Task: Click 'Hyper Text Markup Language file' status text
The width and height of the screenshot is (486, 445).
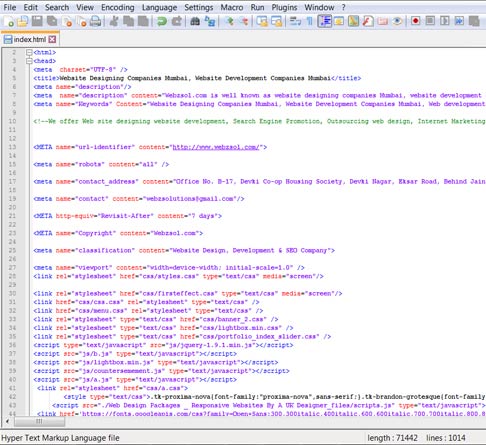Action: (60, 438)
